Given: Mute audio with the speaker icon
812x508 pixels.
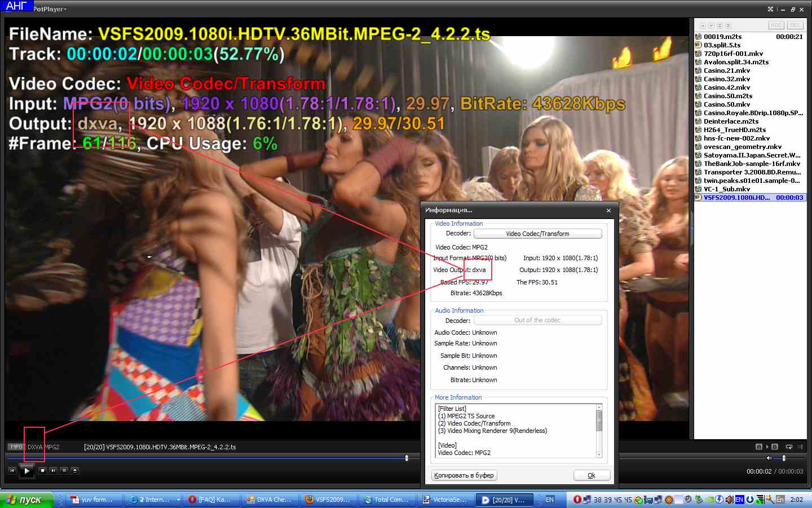Looking at the screenshot, I should (x=769, y=458).
